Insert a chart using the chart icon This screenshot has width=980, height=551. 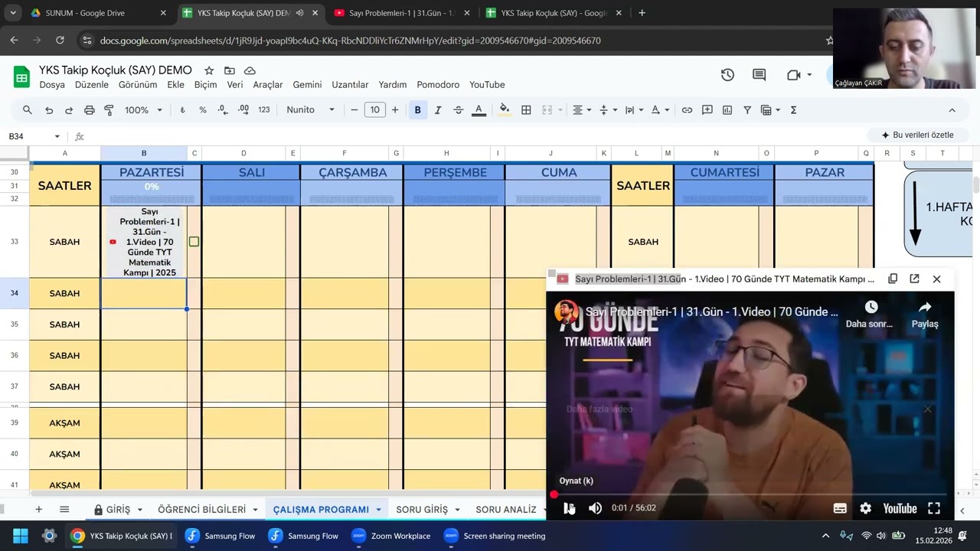(727, 110)
